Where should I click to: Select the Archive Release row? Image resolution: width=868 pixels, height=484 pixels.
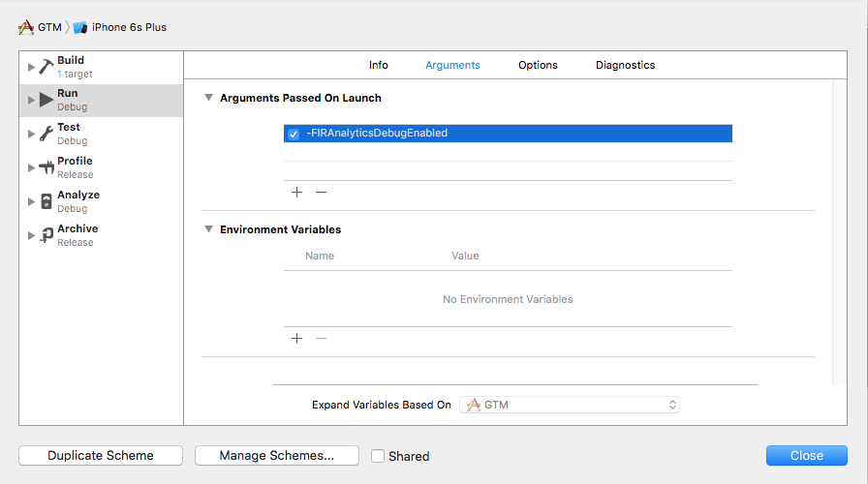[x=102, y=235]
